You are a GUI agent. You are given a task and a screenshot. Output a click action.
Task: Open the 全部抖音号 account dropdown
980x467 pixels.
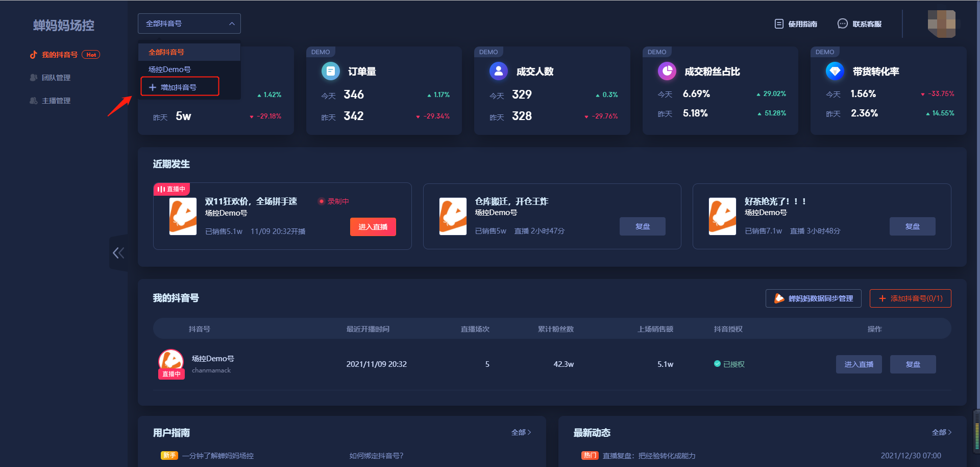pos(189,24)
